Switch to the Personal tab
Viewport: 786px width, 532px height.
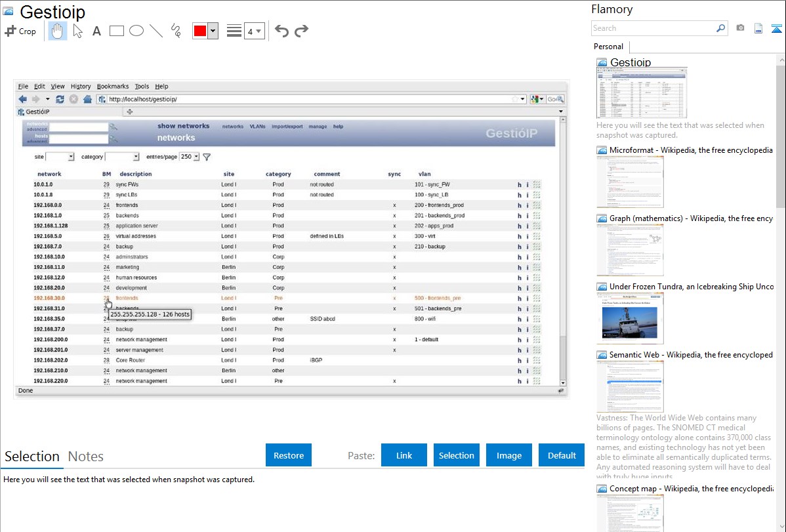coord(609,47)
